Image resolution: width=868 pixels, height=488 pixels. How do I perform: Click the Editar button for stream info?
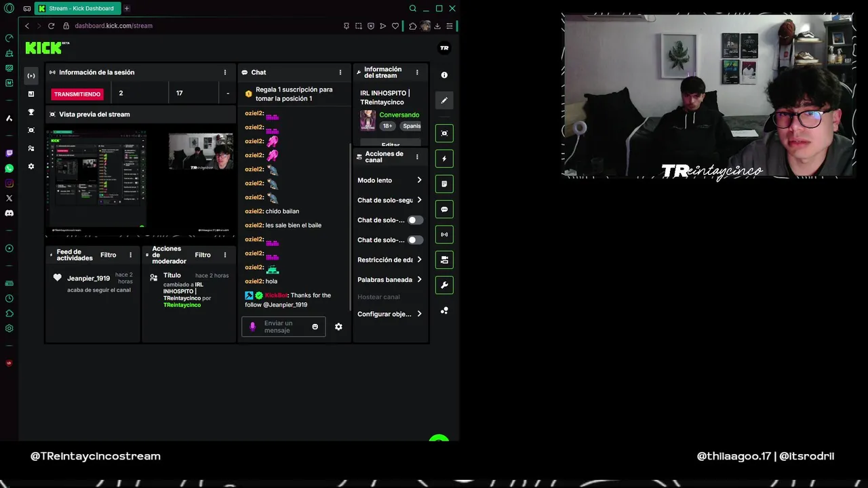(391, 144)
